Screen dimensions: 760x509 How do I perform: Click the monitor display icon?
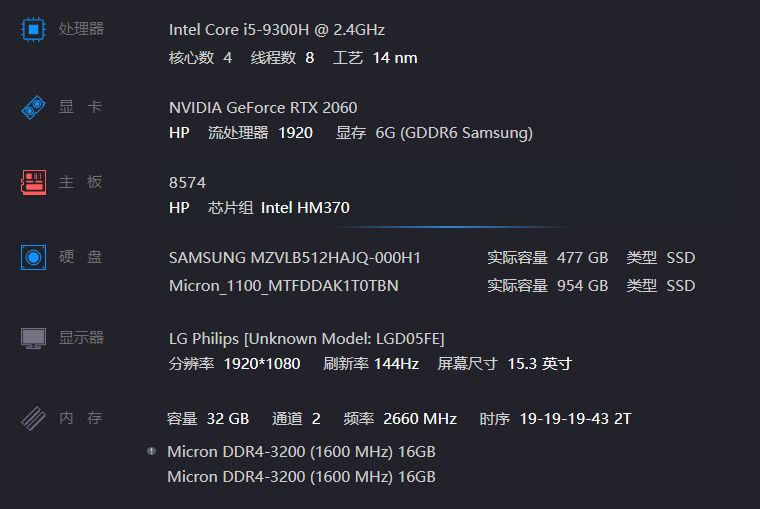tap(33, 338)
